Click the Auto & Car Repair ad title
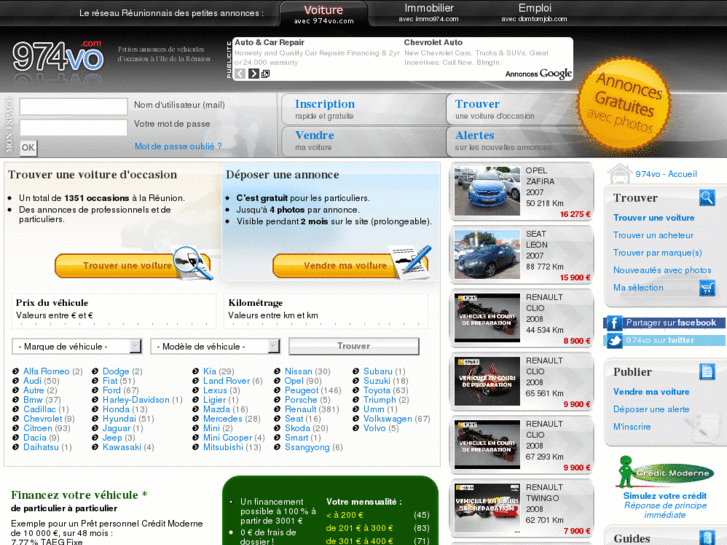The image size is (727, 545). 269,42
